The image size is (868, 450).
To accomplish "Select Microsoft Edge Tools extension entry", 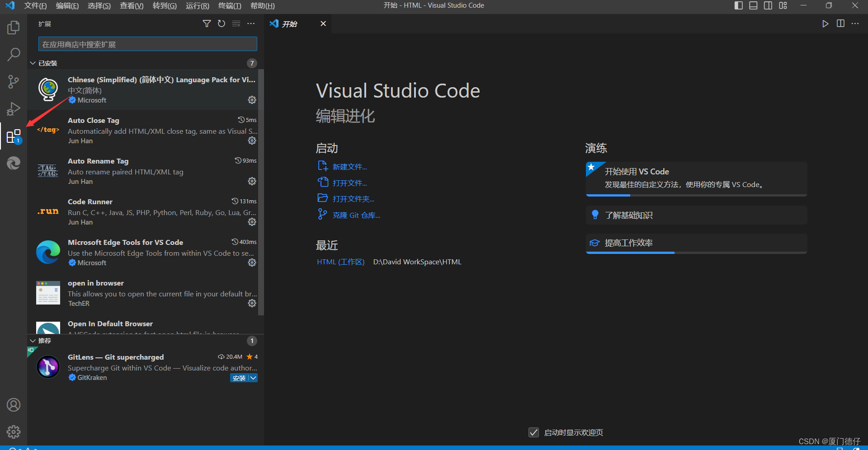I will 143,252.
